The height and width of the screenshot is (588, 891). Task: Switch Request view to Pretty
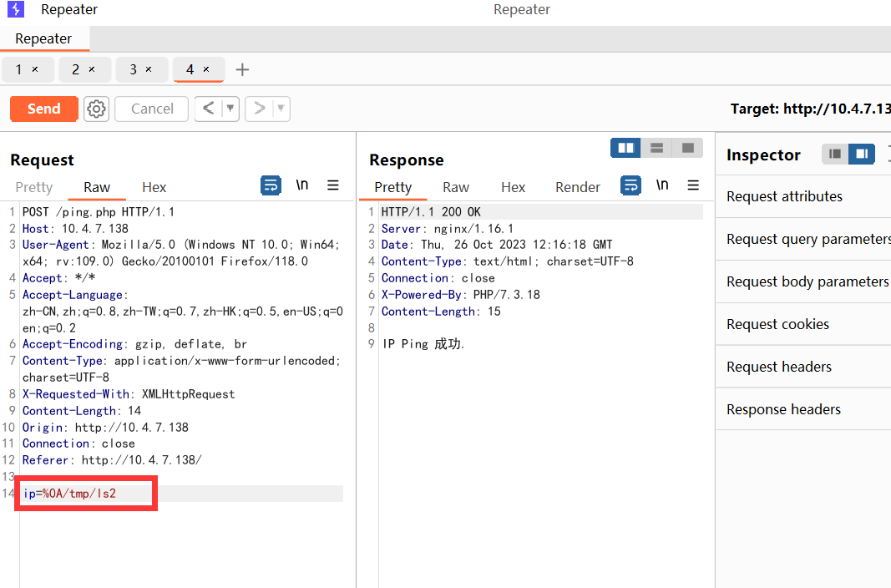tap(34, 187)
